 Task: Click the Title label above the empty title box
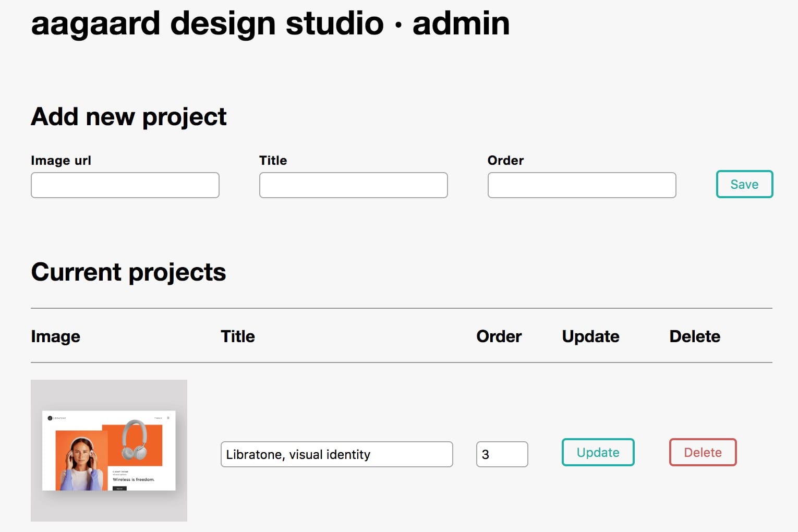[x=273, y=160]
